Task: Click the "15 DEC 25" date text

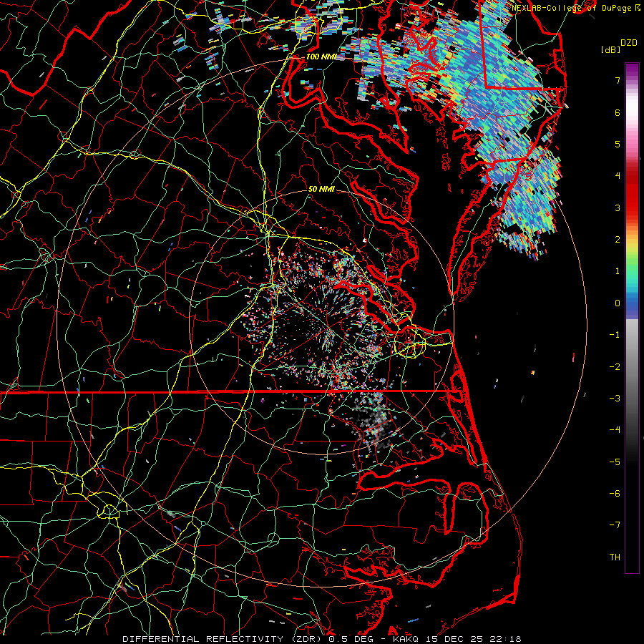Action: click(x=455, y=639)
